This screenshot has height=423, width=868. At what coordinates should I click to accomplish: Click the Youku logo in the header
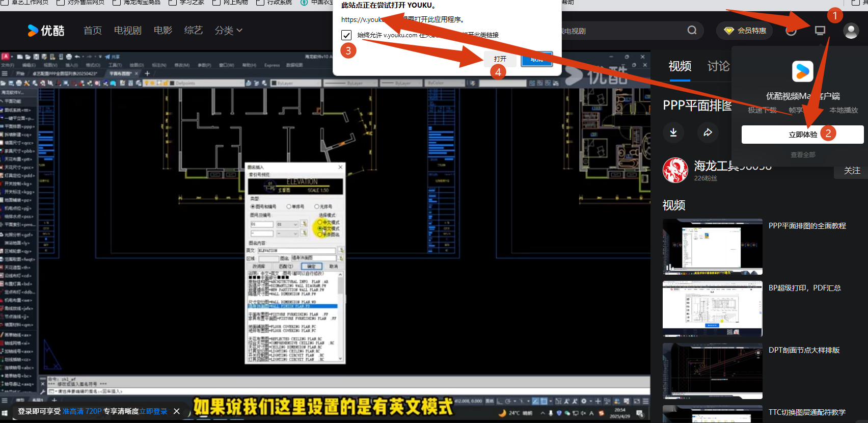click(46, 31)
